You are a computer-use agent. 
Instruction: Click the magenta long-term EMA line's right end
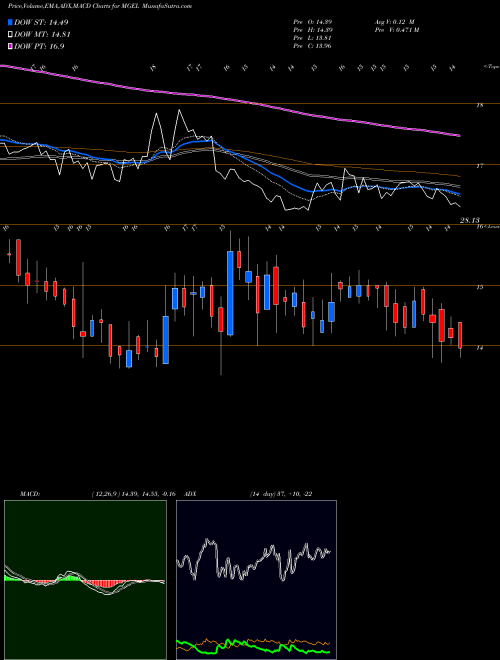(x=458, y=135)
